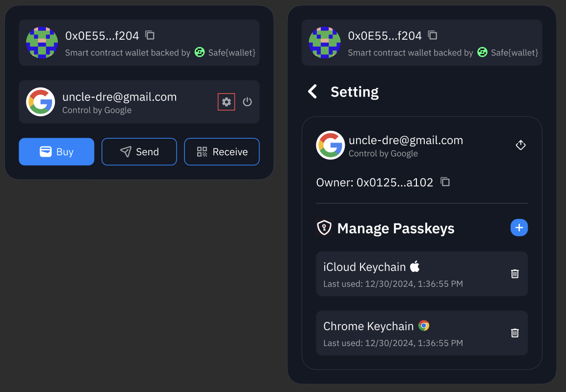566x392 pixels.
Task: Log out using the power icon
Action: 247,102
